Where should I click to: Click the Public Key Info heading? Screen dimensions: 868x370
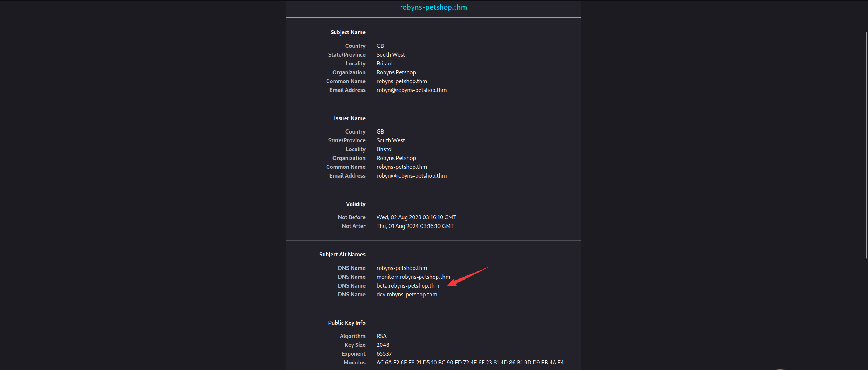coord(346,323)
